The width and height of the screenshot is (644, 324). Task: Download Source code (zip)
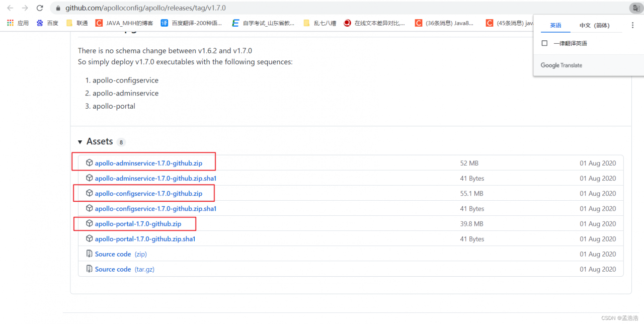(121, 254)
